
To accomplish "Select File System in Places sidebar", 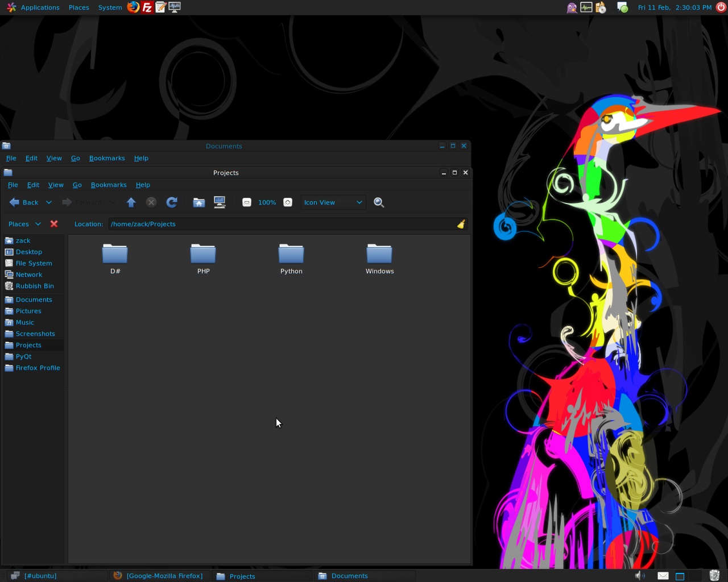I will click(x=33, y=263).
